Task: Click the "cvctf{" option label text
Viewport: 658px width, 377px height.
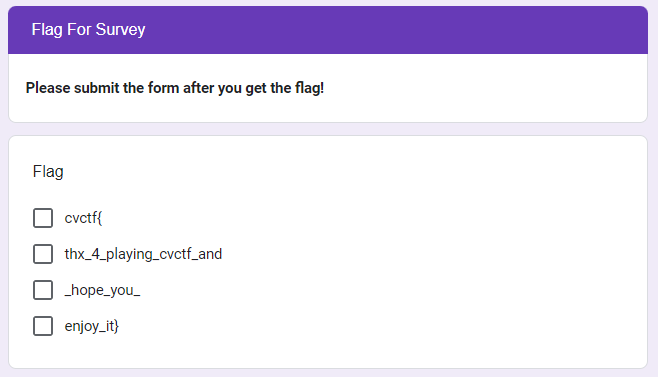Action: coord(83,218)
